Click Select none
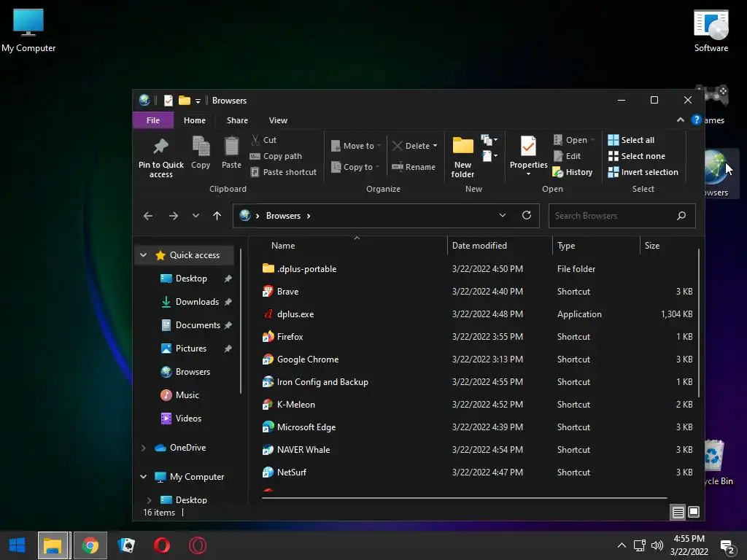This screenshot has width=747, height=560. point(636,156)
